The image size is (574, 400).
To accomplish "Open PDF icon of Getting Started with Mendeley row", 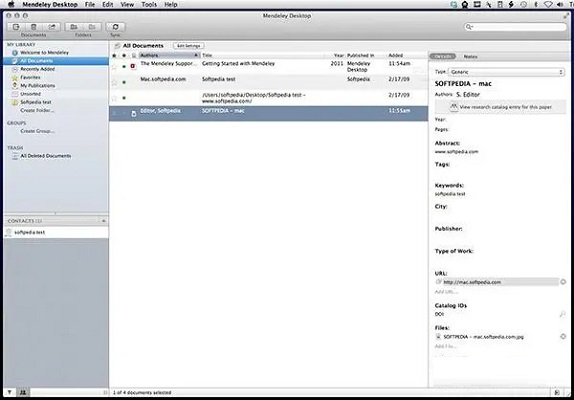I will (x=133, y=66).
